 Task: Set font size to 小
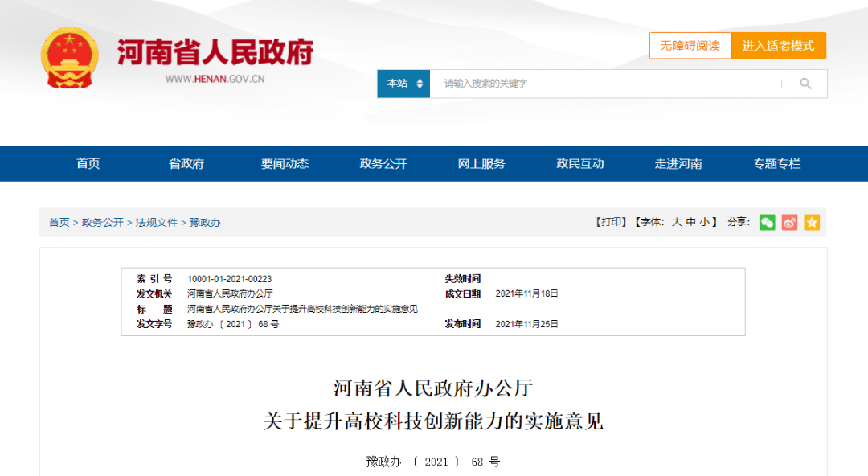[x=704, y=222]
